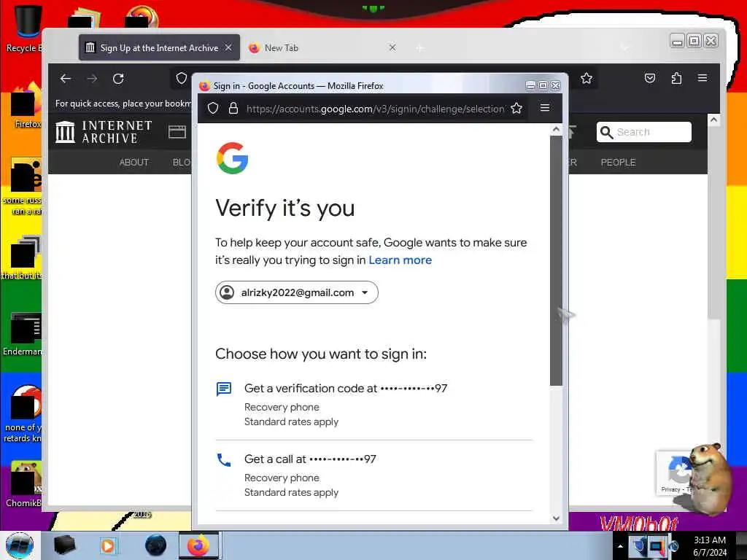
Task: Reload the Internet Archive page
Action: (119, 79)
